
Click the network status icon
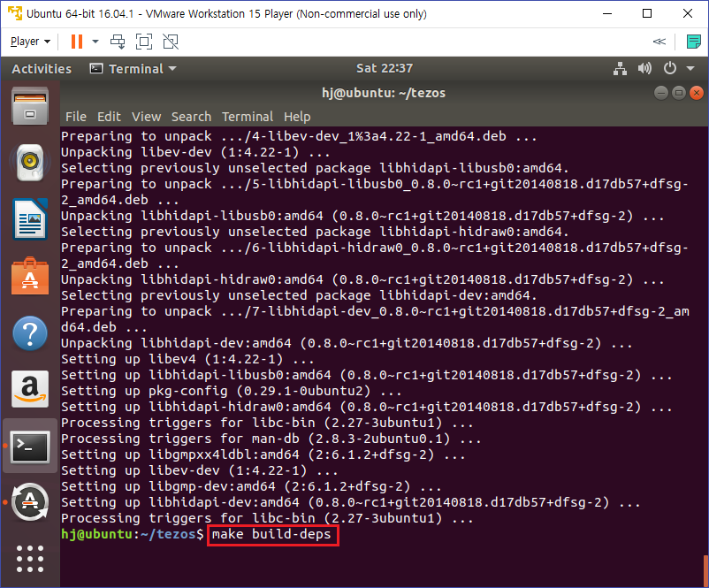point(620,69)
